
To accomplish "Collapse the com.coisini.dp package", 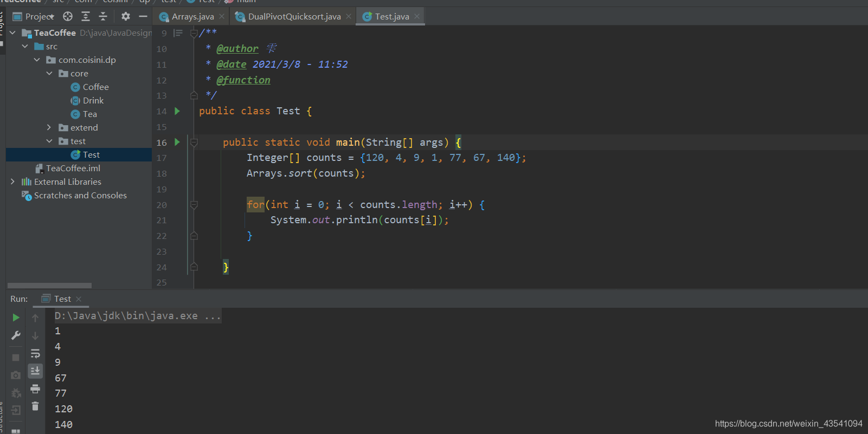I will pyautogui.click(x=37, y=60).
